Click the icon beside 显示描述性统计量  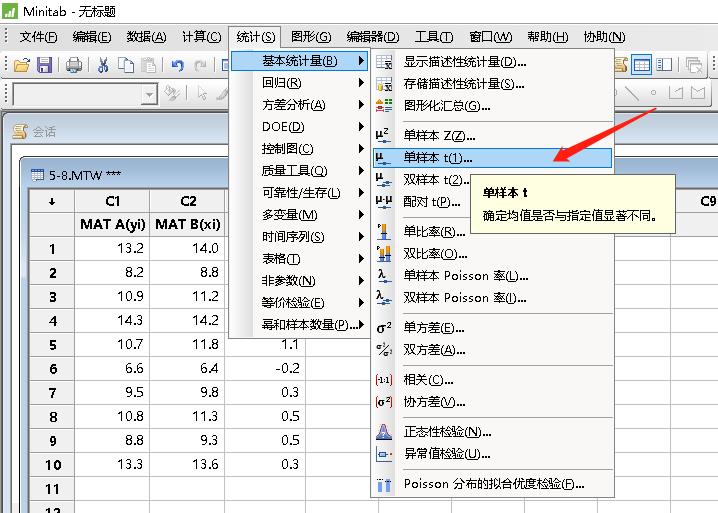[x=384, y=62]
